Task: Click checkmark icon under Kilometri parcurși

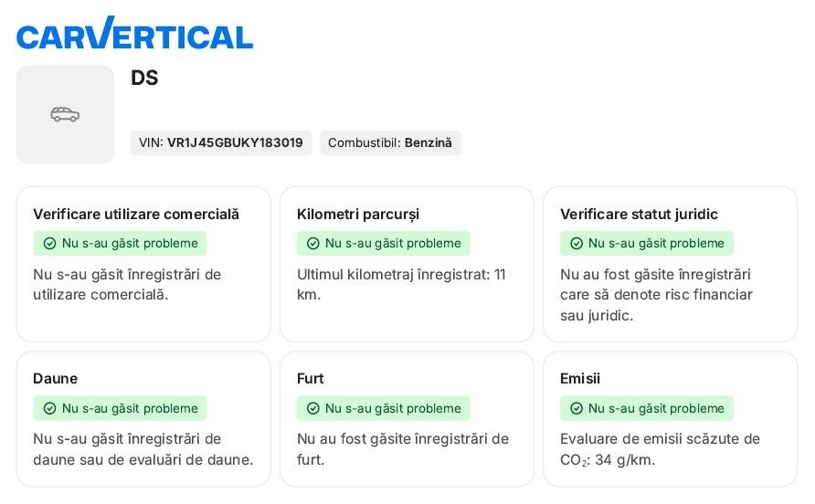Action: [312, 244]
